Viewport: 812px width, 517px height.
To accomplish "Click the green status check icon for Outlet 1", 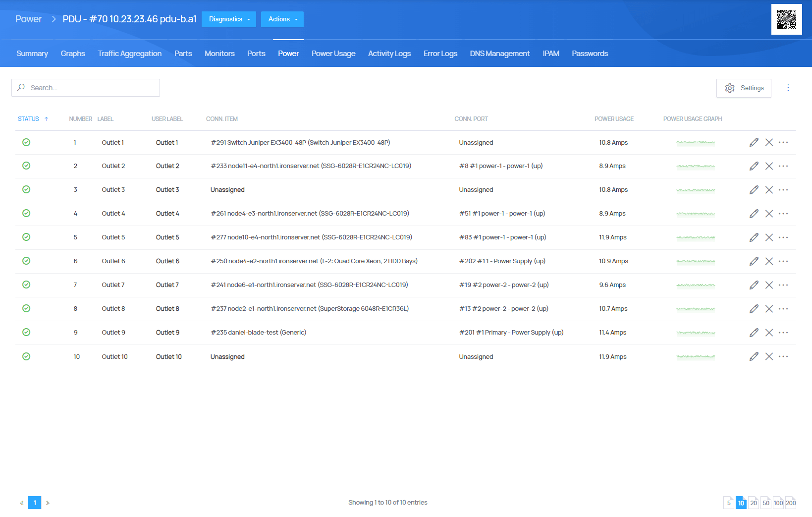I will [26, 142].
